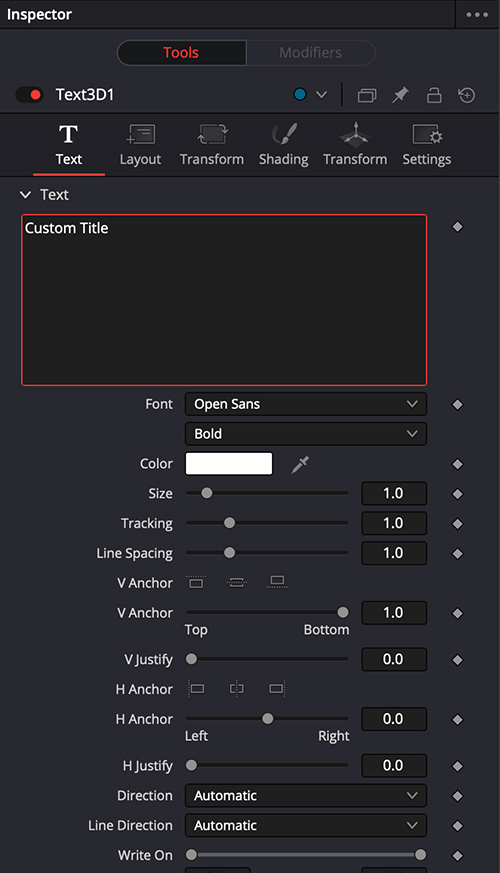Screen dimensions: 500x873
Task: Open the Settings tab
Action: [427, 145]
